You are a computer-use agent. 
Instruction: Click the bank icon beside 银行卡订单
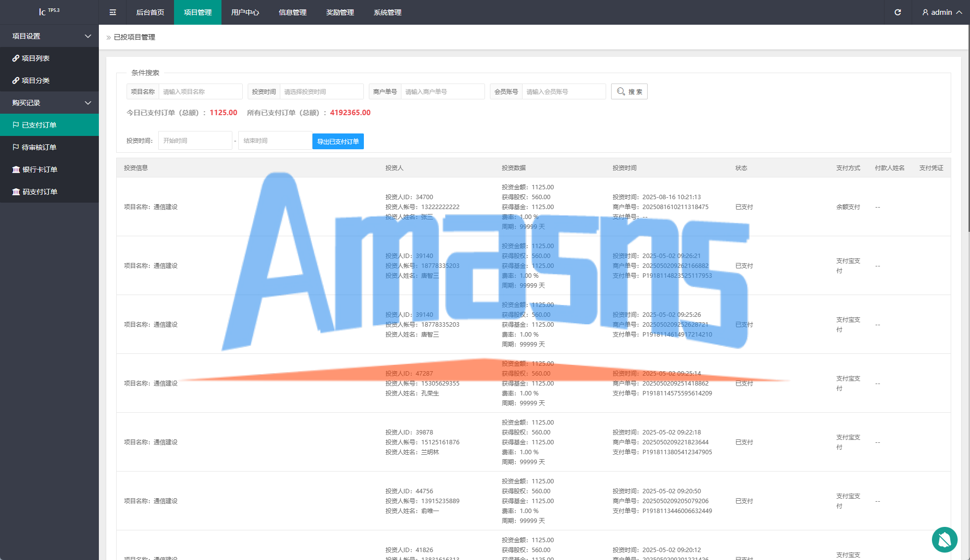point(16,170)
